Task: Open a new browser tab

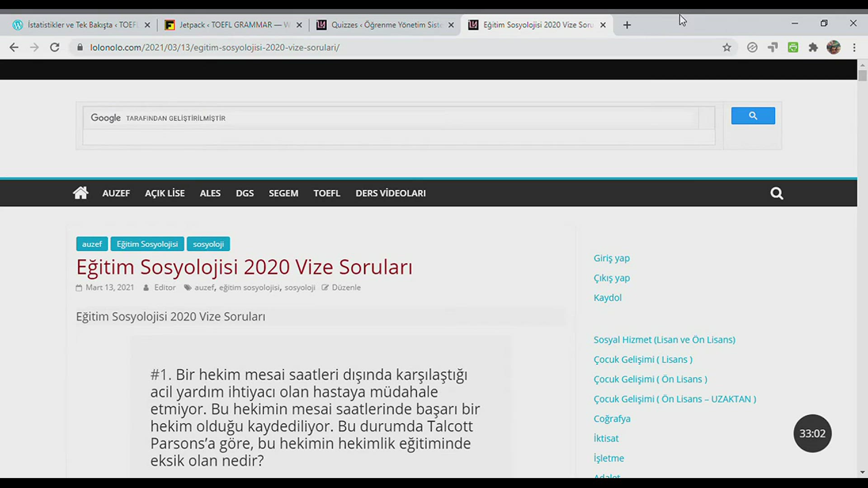Action: (x=627, y=25)
